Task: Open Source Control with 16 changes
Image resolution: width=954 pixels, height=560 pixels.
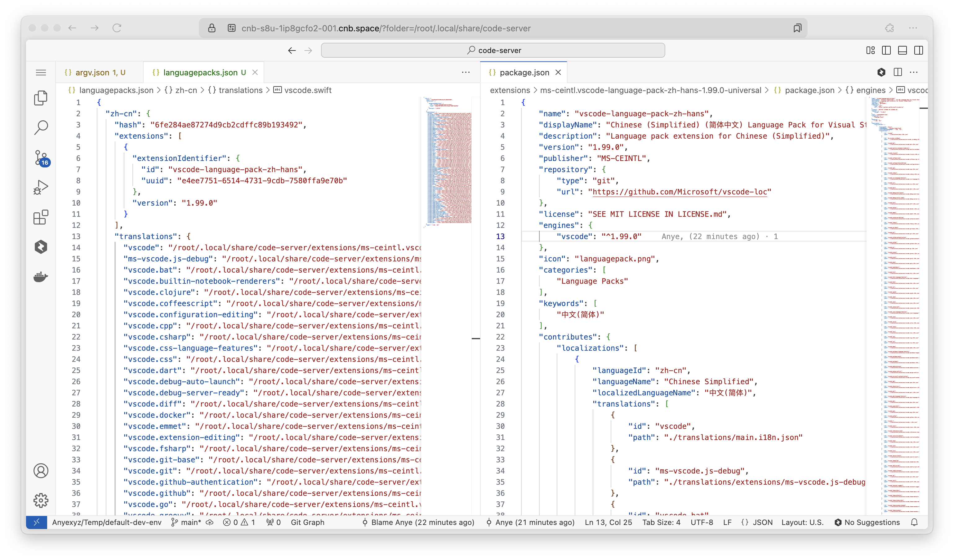Action: click(41, 158)
